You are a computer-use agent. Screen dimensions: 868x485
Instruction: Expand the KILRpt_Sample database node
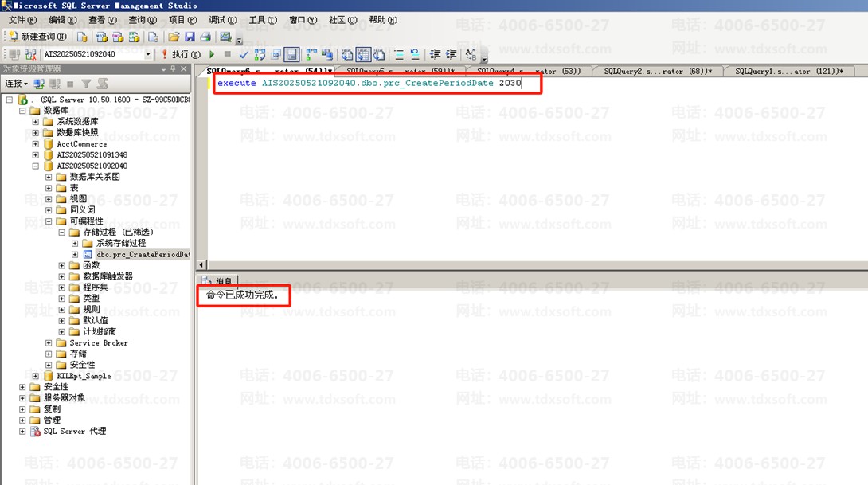(x=36, y=376)
